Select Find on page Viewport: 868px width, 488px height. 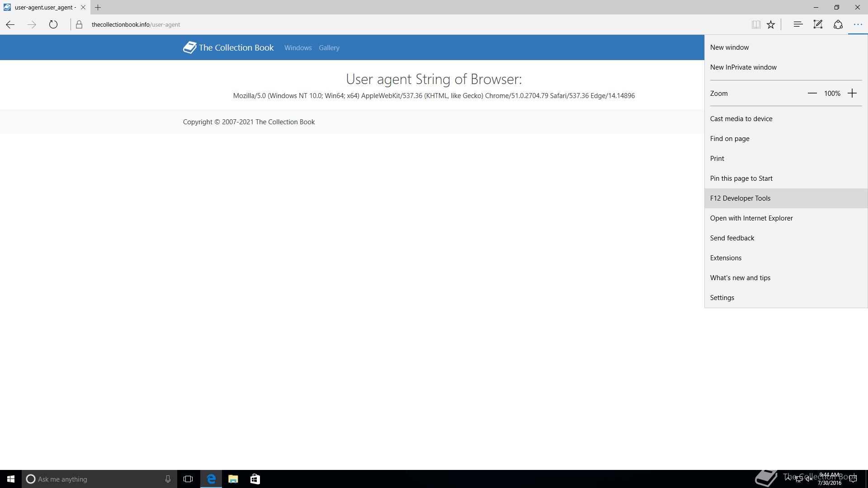(786, 139)
